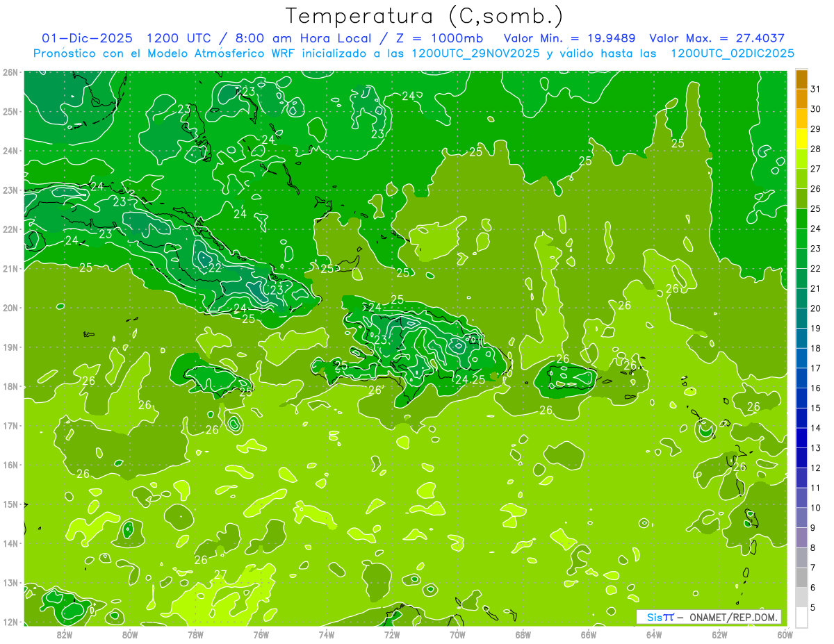Click the "Temperatura (C,somb.)" map title

[425, 16]
